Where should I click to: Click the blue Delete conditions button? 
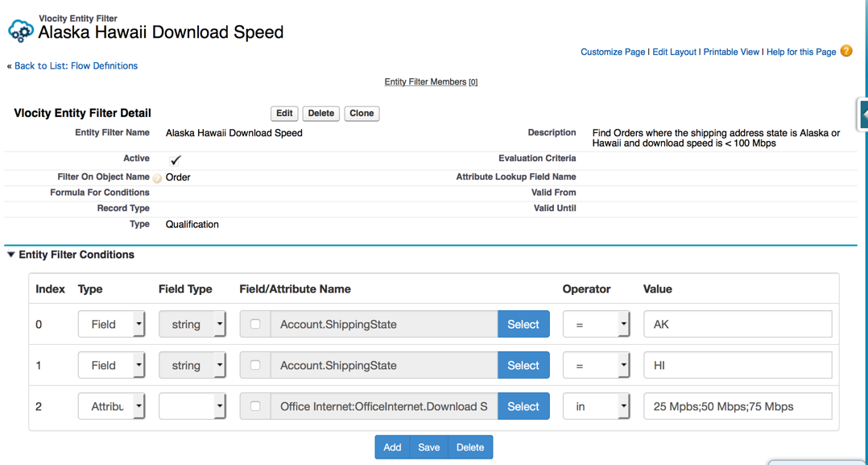[x=470, y=447]
